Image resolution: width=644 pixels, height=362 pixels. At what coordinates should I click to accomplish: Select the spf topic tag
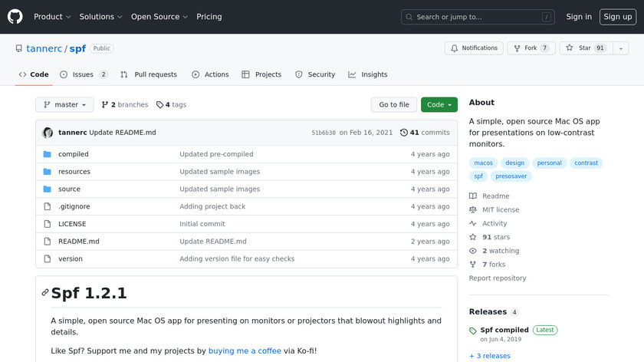[x=478, y=176]
